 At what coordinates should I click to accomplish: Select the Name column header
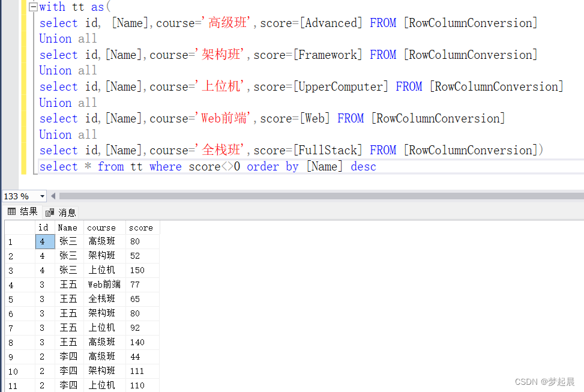[x=67, y=228]
